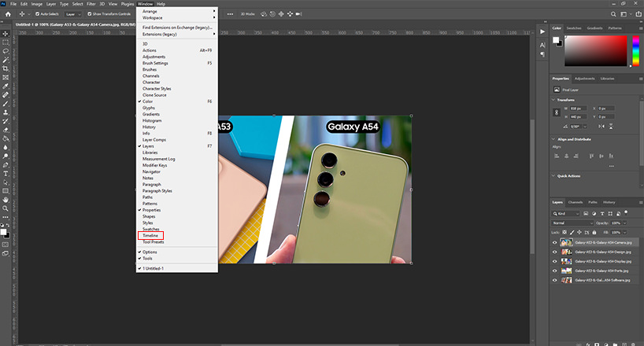Switch to the Swatches tab
Viewport: 644px width, 346px height.
coord(574,28)
